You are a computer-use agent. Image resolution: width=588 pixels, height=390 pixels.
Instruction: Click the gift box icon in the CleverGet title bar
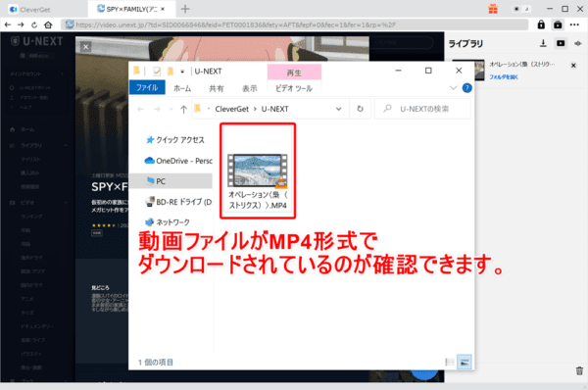pyautogui.click(x=493, y=9)
